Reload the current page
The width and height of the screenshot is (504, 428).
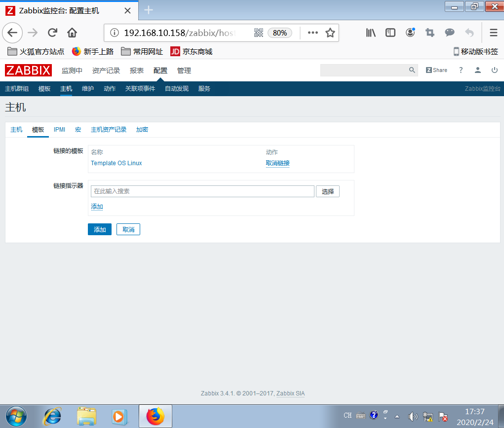[52, 33]
